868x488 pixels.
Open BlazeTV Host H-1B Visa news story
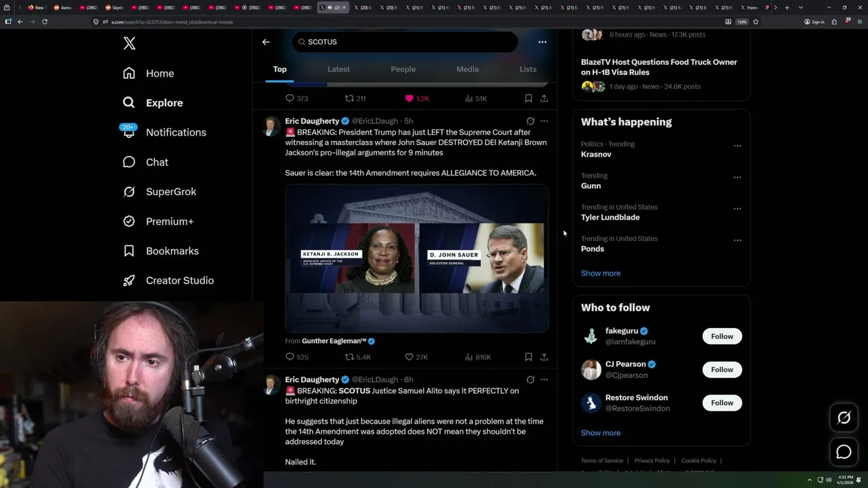point(658,67)
